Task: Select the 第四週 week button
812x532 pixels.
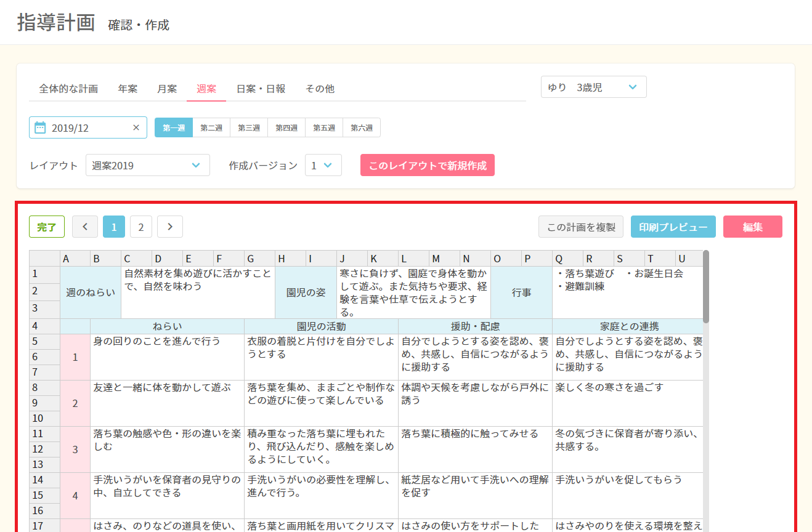Action: (x=286, y=127)
